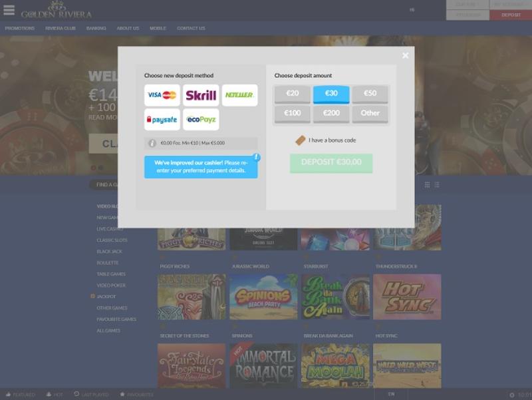Image resolution: width=532 pixels, height=400 pixels.
Task: Pick the Neteller payment option
Action: tap(239, 95)
